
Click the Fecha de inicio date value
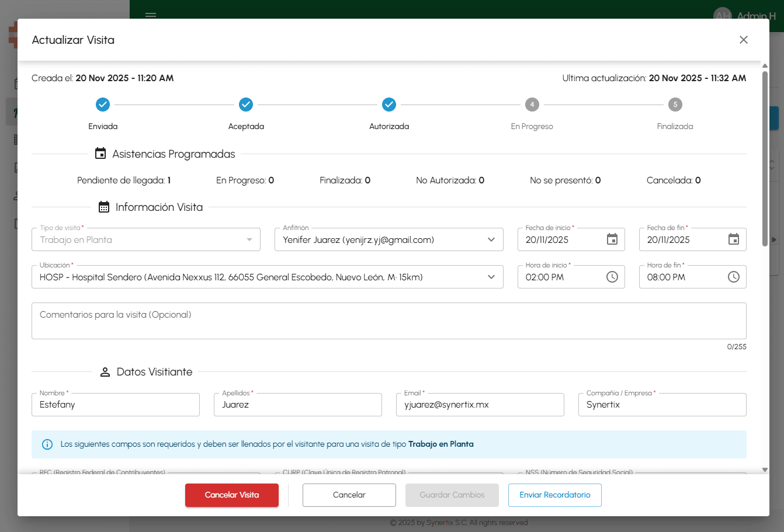[547, 239]
